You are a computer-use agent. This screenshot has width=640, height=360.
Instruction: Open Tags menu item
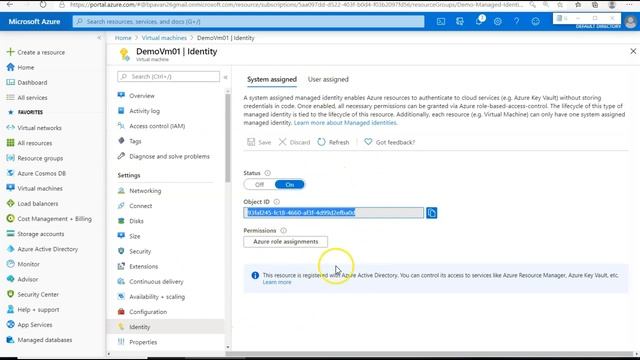129,141
